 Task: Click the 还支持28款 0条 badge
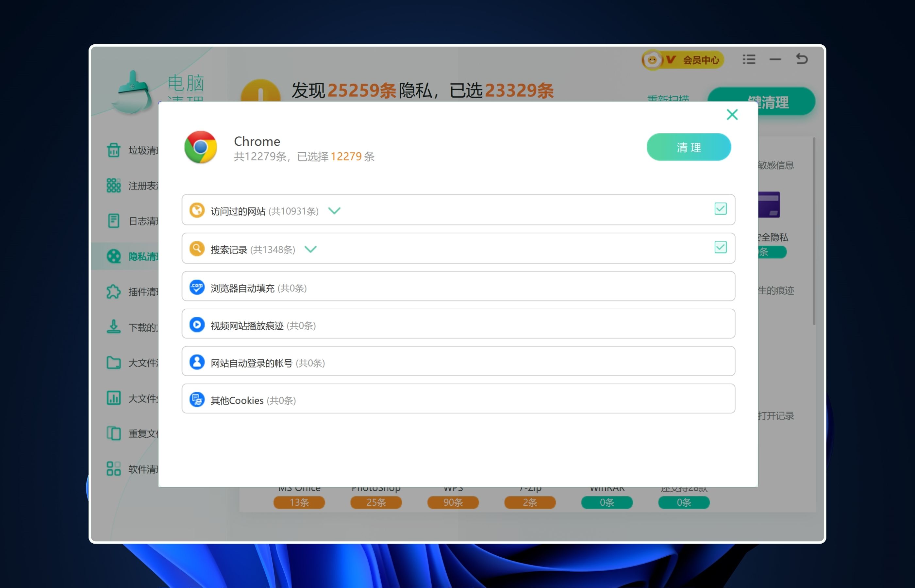(684, 502)
